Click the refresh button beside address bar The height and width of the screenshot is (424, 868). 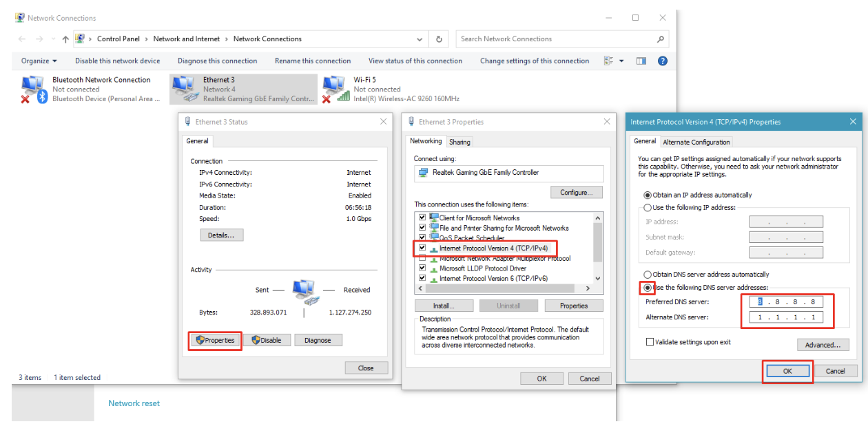point(439,39)
